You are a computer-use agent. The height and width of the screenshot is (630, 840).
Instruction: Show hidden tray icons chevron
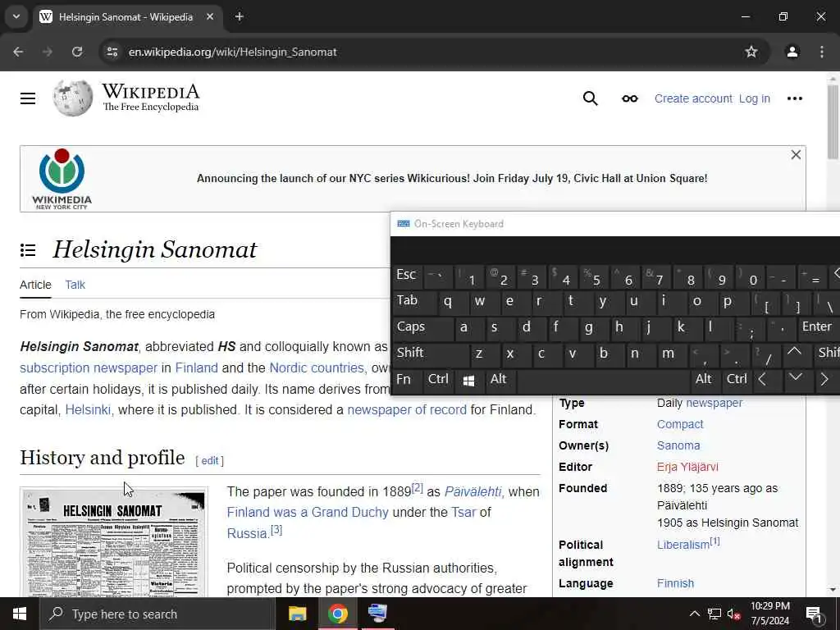click(x=694, y=614)
